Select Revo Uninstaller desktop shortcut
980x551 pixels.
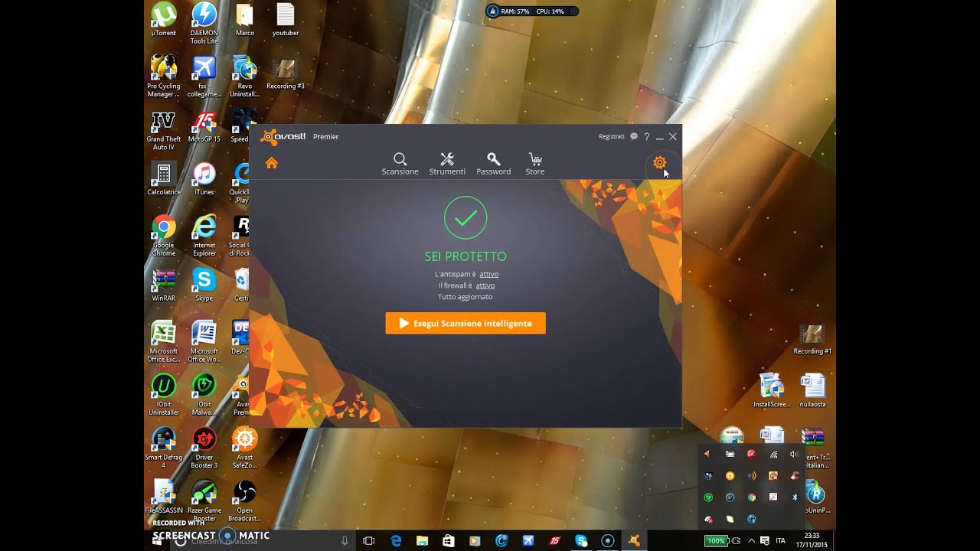point(244,76)
